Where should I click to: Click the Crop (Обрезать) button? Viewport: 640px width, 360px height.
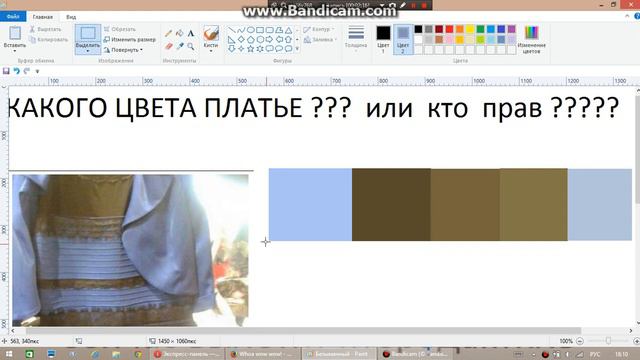pyautogui.click(x=119, y=29)
